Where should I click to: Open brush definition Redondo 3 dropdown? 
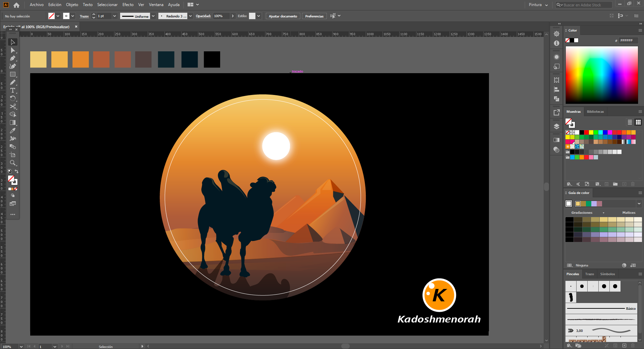tap(191, 16)
